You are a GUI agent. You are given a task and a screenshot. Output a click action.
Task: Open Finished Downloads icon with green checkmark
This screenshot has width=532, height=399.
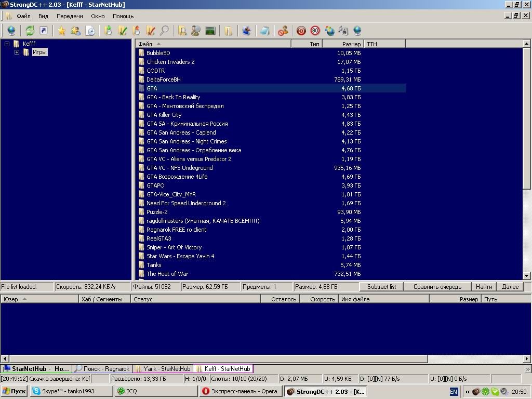coord(122,31)
